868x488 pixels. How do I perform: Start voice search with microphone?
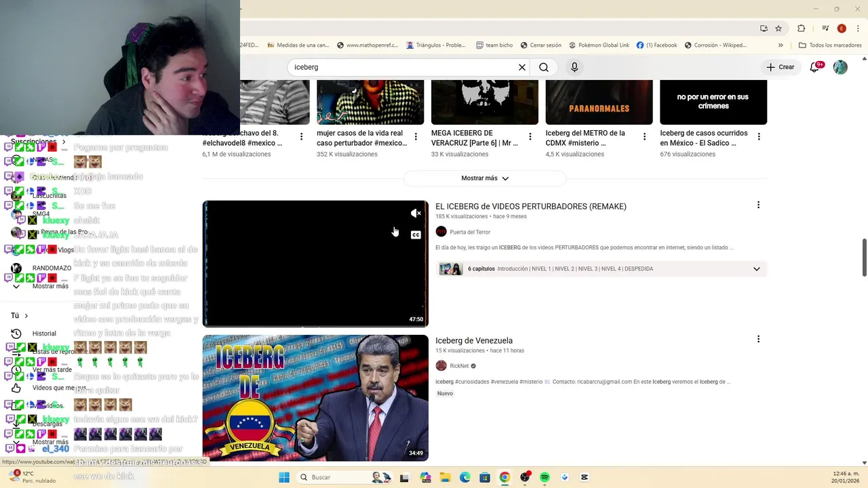pos(574,67)
